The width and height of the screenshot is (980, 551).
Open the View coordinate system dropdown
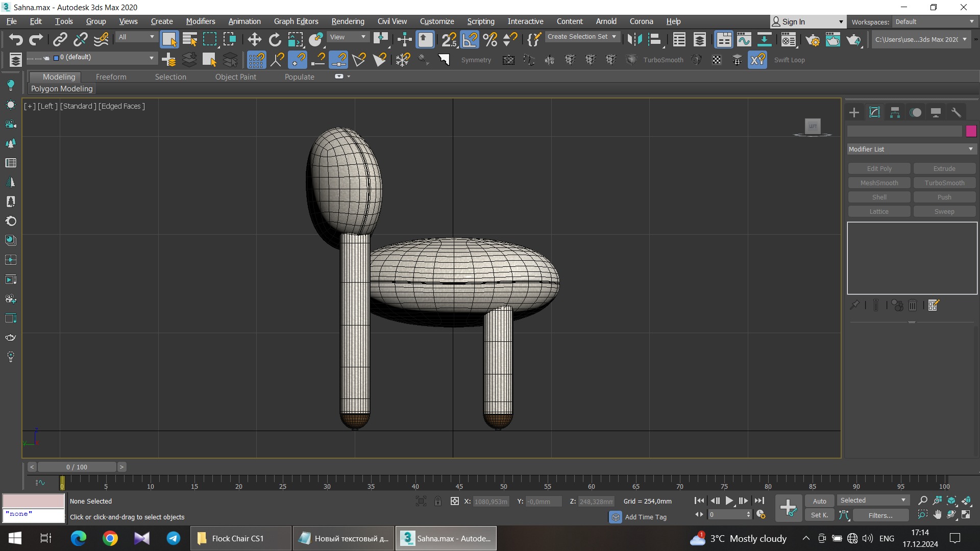[x=348, y=37]
